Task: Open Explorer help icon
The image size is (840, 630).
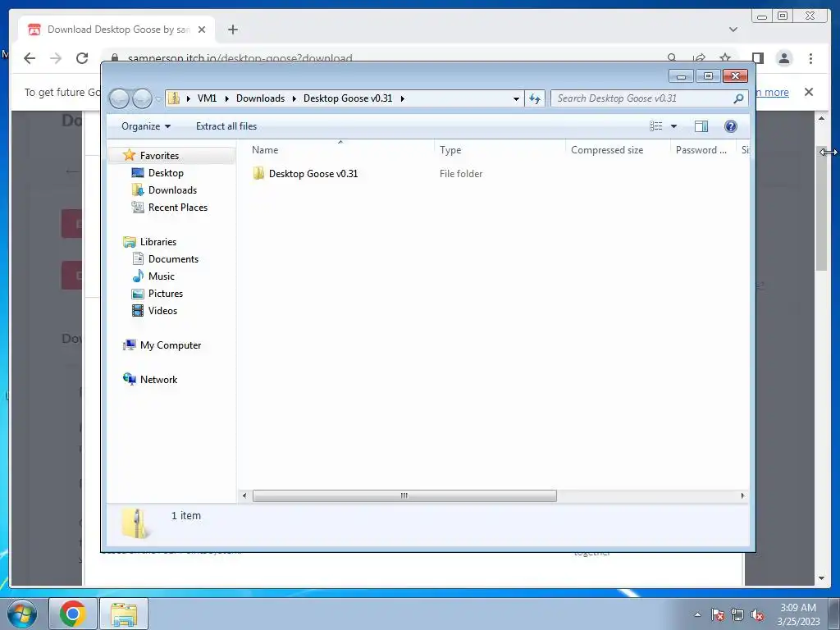Action: [731, 126]
